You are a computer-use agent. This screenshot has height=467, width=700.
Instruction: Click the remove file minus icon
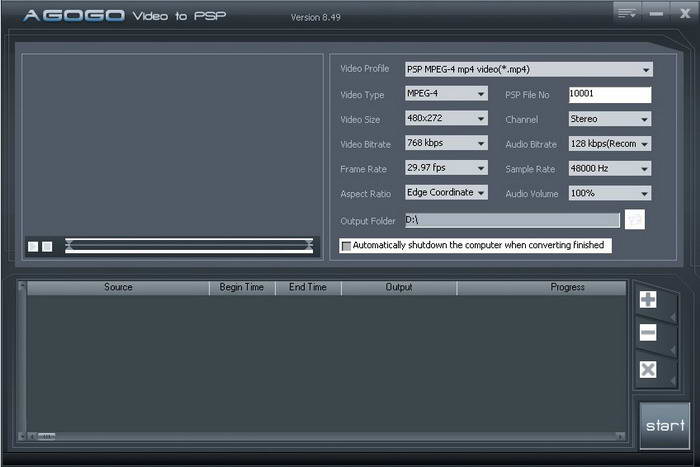648,333
